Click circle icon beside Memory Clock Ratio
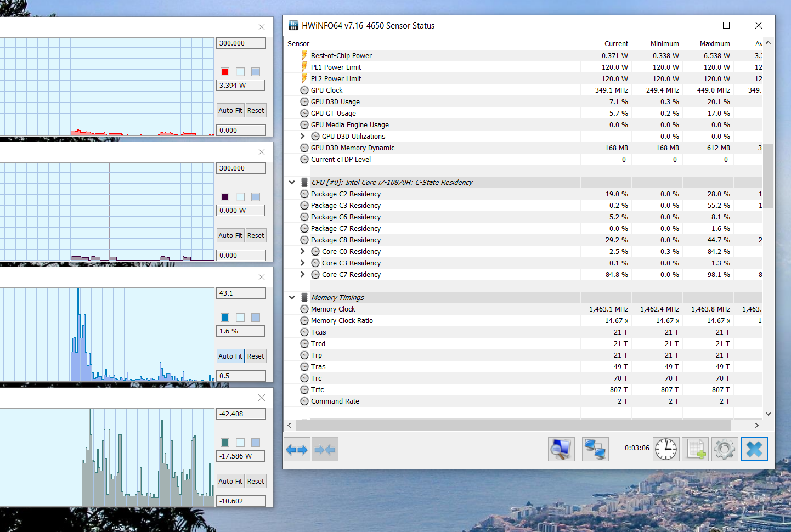Viewport: 791px width, 532px height. click(x=304, y=320)
